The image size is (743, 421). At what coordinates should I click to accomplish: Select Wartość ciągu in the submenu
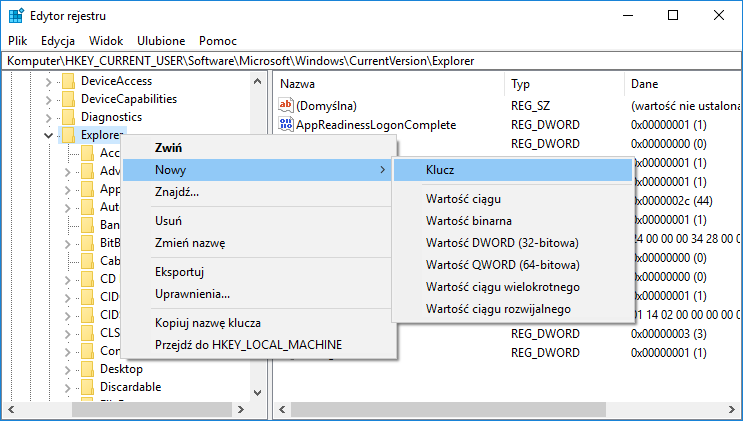[x=513, y=199]
